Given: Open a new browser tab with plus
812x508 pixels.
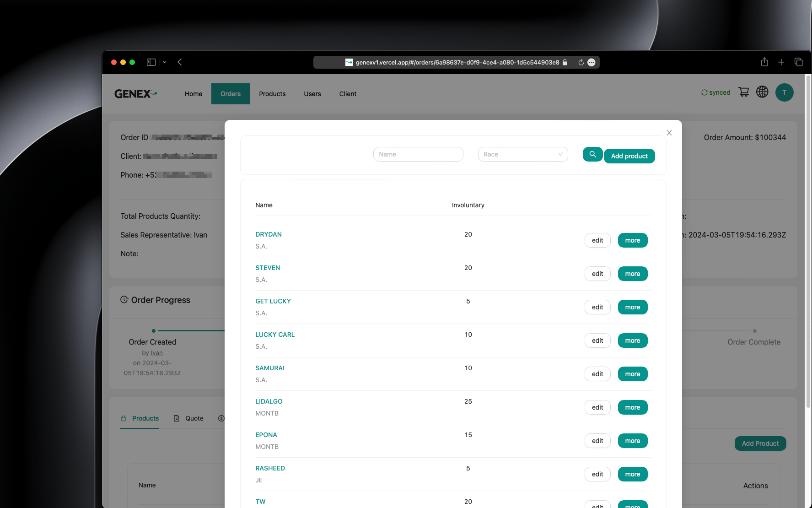Looking at the screenshot, I should [x=781, y=62].
